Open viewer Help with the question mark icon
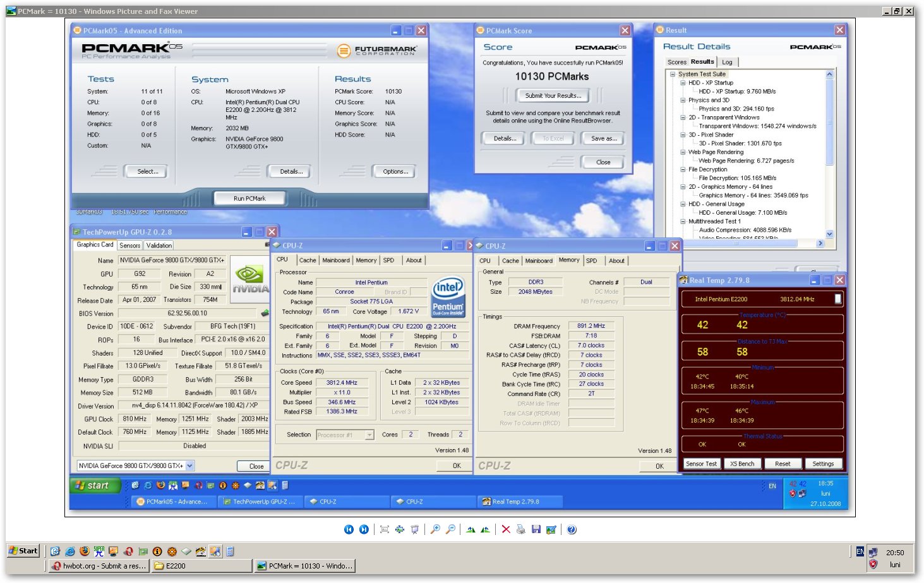This screenshot has width=924, height=583. pos(572,529)
